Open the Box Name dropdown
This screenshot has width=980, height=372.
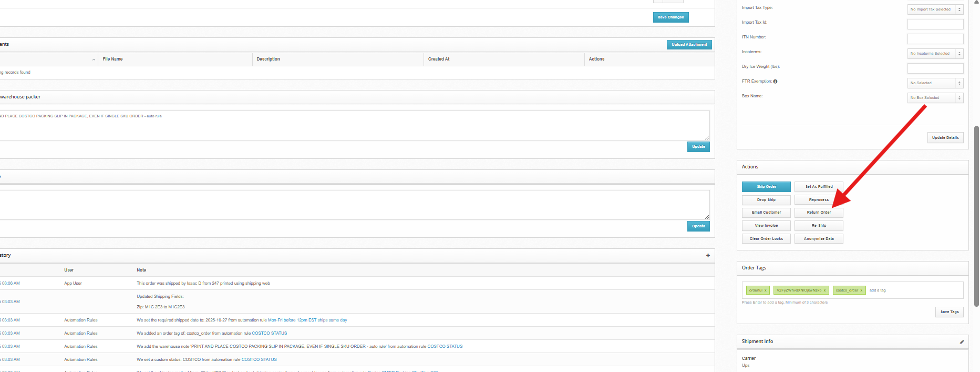pos(935,98)
